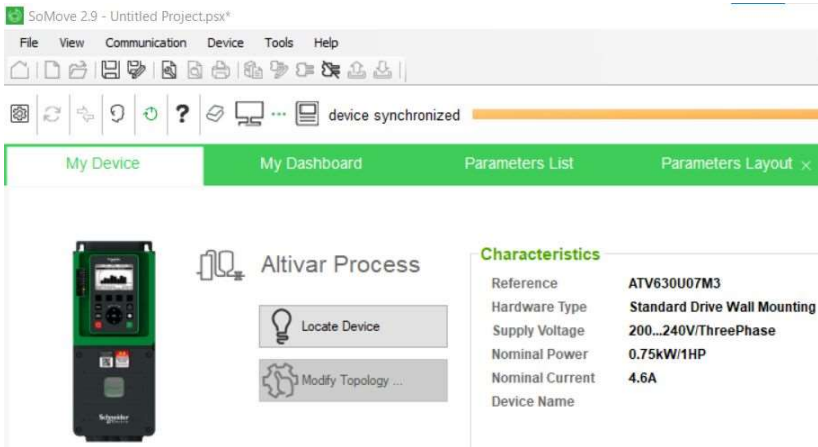Click the Hardware Type label

[539, 307]
